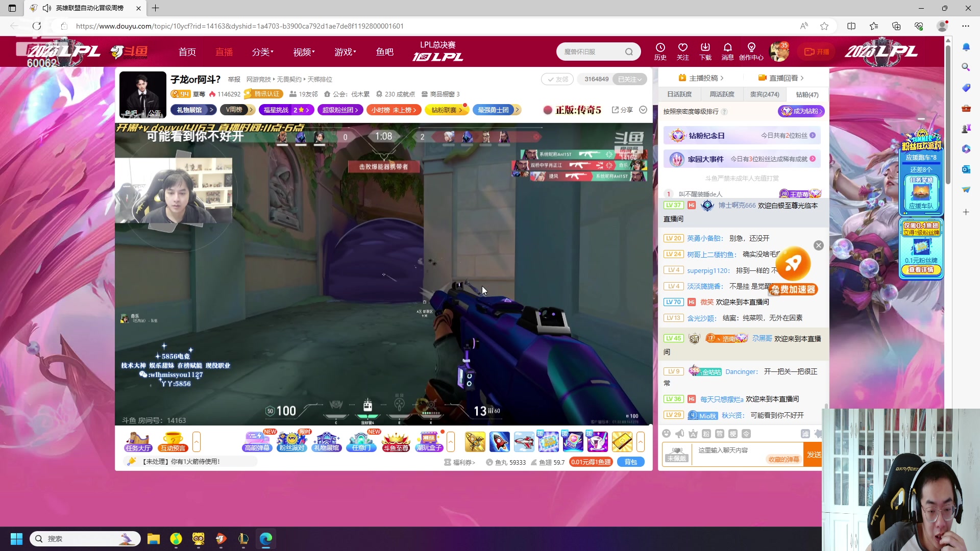This screenshot has width=980, height=551.
Task: Expand 主播投稿 section
Action: [x=701, y=78]
